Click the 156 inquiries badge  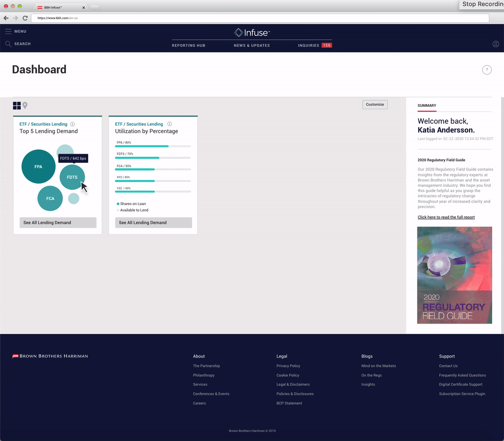coord(327,45)
